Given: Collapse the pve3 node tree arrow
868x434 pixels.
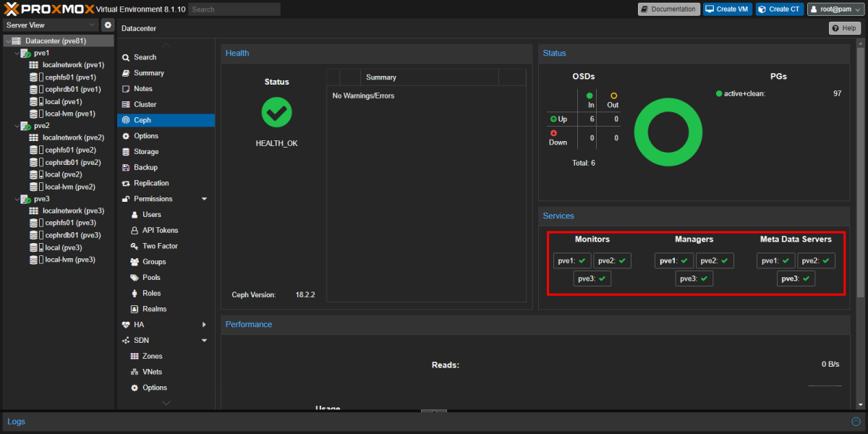Looking at the screenshot, I should pos(17,199).
